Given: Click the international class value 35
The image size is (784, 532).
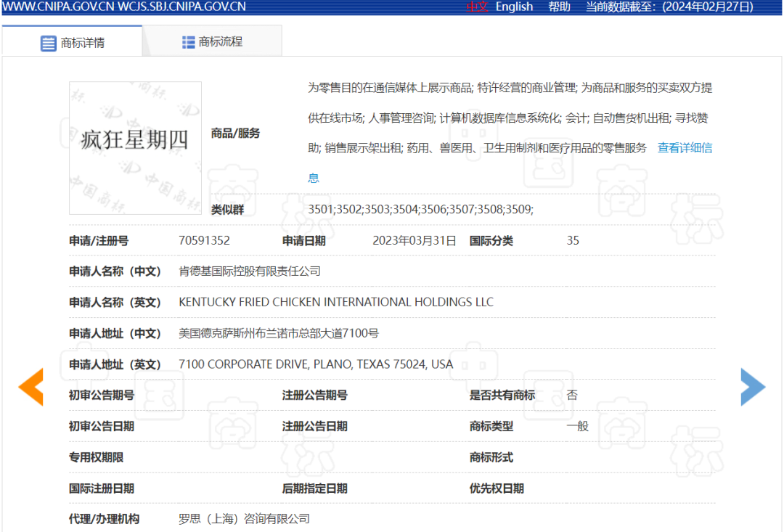Looking at the screenshot, I should (x=573, y=240).
